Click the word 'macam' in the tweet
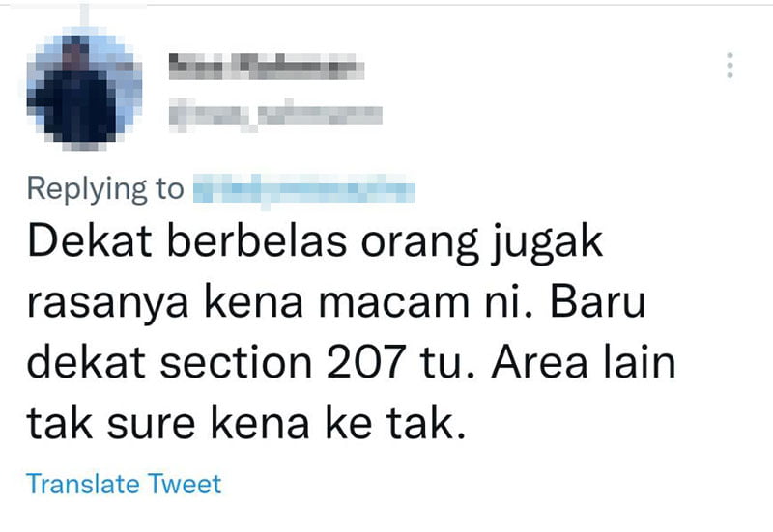Viewport: 773px width, 532px height. [x=394, y=303]
